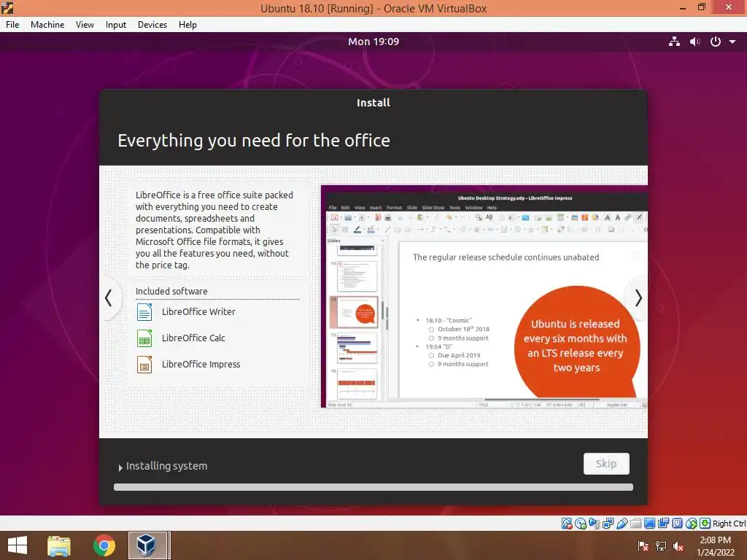Click the LibreOffice Impress label
This screenshot has width=747, height=560.
click(x=201, y=365)
